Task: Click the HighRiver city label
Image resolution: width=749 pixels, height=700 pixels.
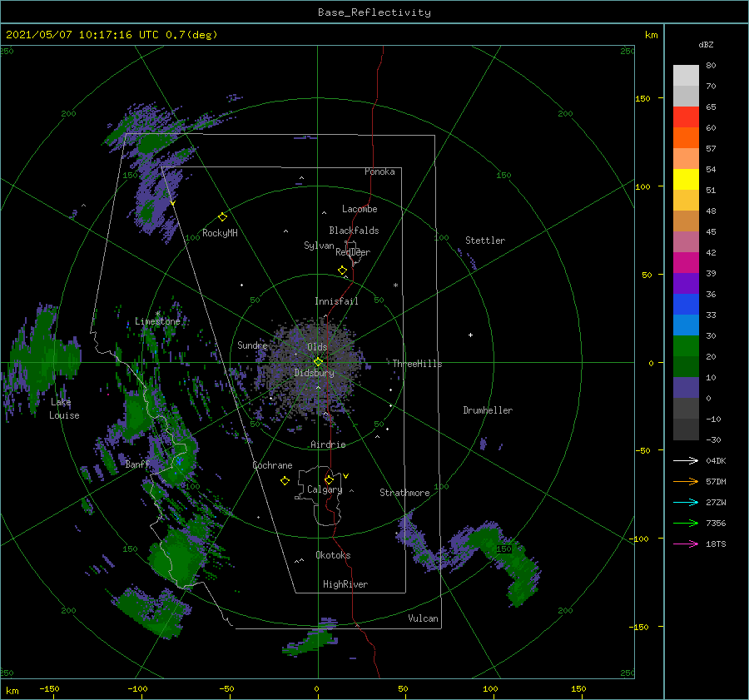Action: coord(345,584)
